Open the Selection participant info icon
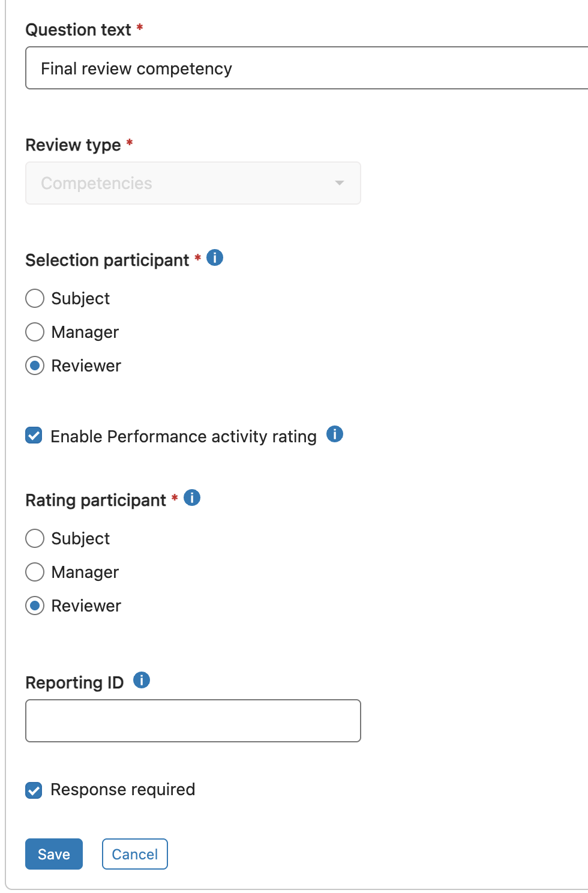Viewport: 588px width, 893px height. (215, 258)
